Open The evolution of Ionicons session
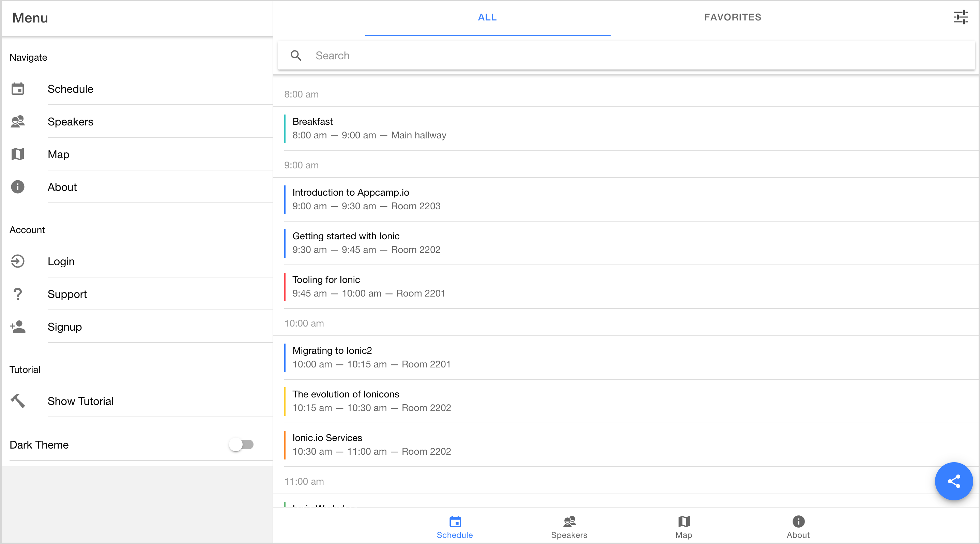The width and height of the screenshot is (980, 544). pyautogui.click(x=371, y=401)
